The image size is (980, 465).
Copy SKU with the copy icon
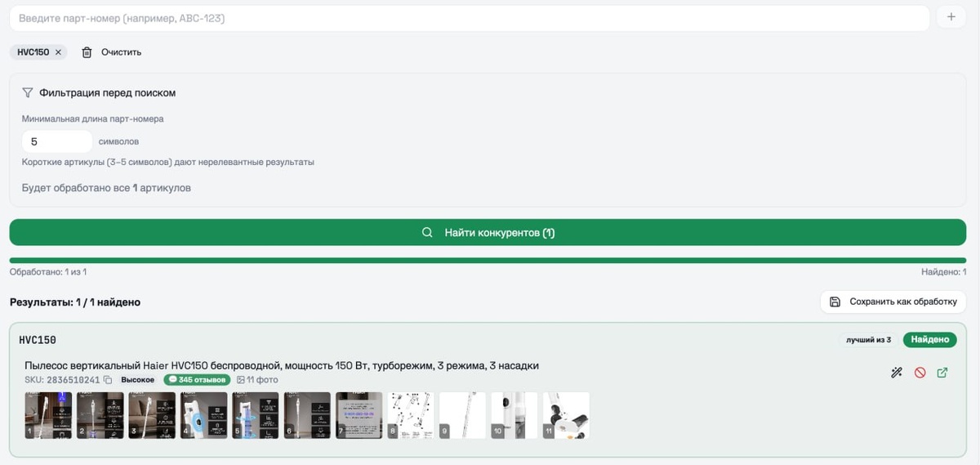pyautogui.click(x=107, y=380)
